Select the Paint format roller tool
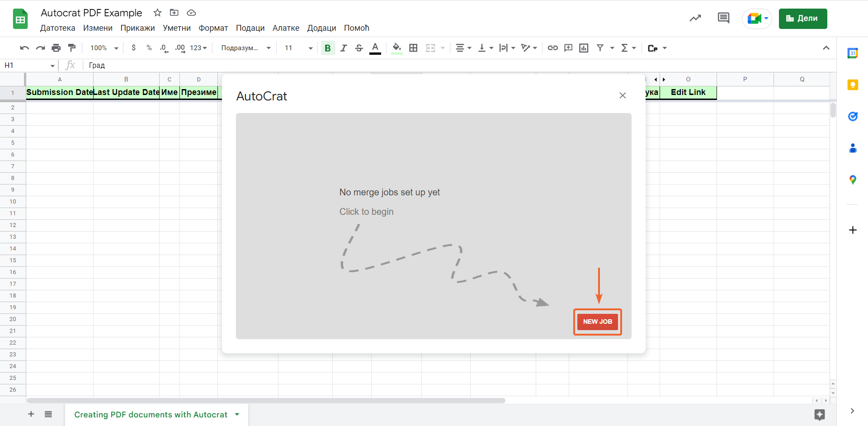 (72, 48)
